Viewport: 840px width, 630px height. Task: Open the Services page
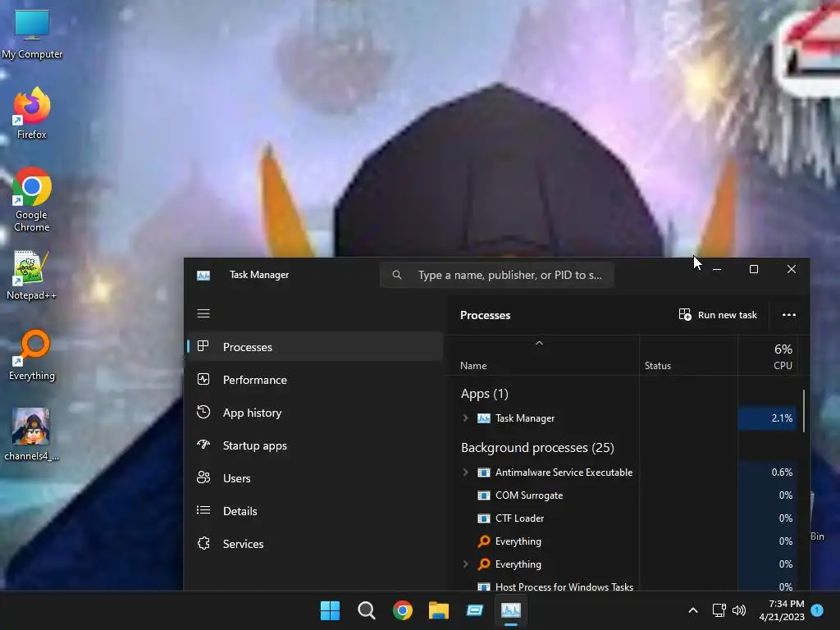pyautogui.click(x=316, y=544)
